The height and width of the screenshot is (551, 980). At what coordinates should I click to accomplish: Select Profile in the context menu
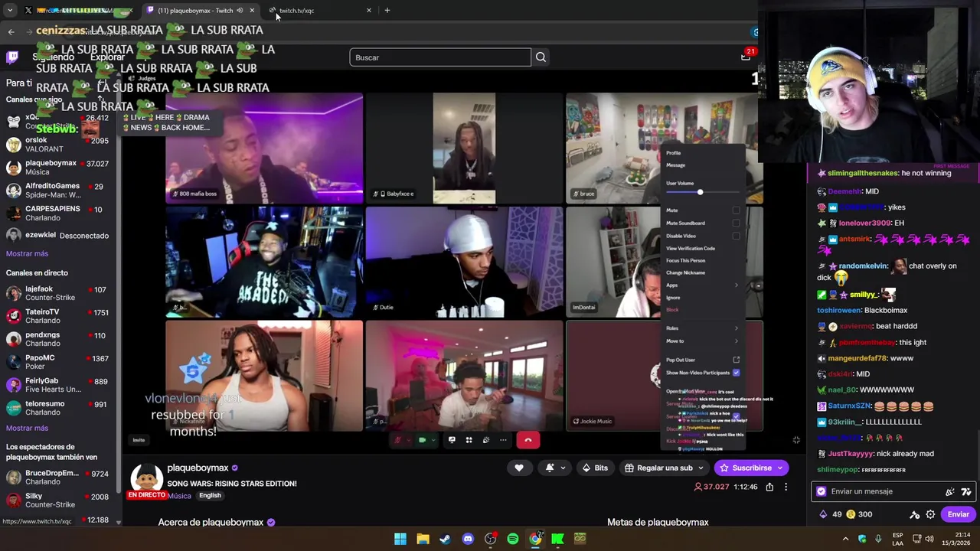[673, 153]
